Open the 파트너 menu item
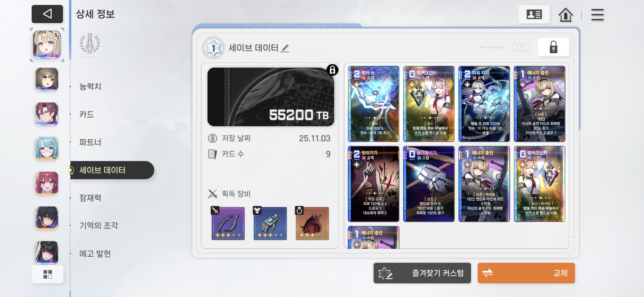 pyautogui.click(x=90, y=142)
